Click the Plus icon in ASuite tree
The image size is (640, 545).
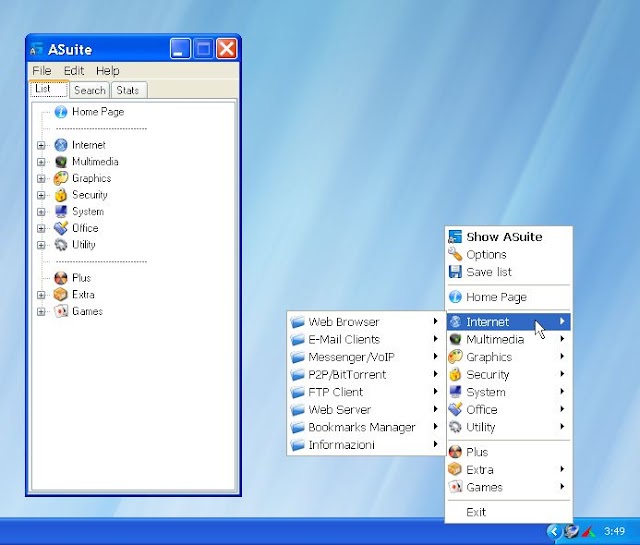tap(61, 278)
